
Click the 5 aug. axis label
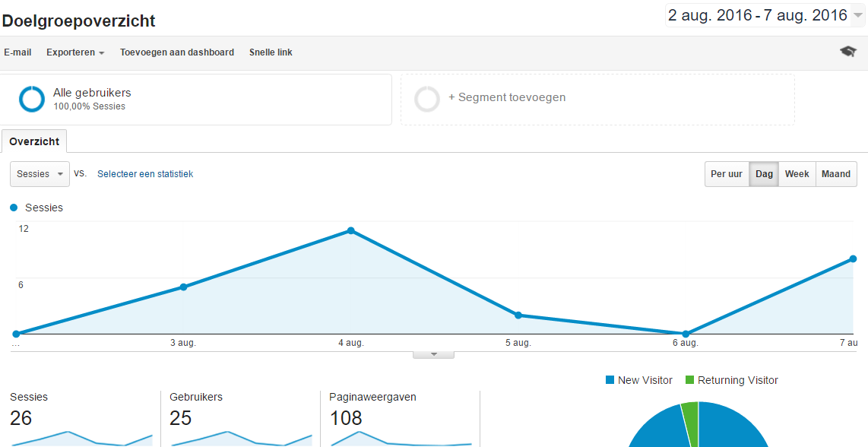point(518,343)
